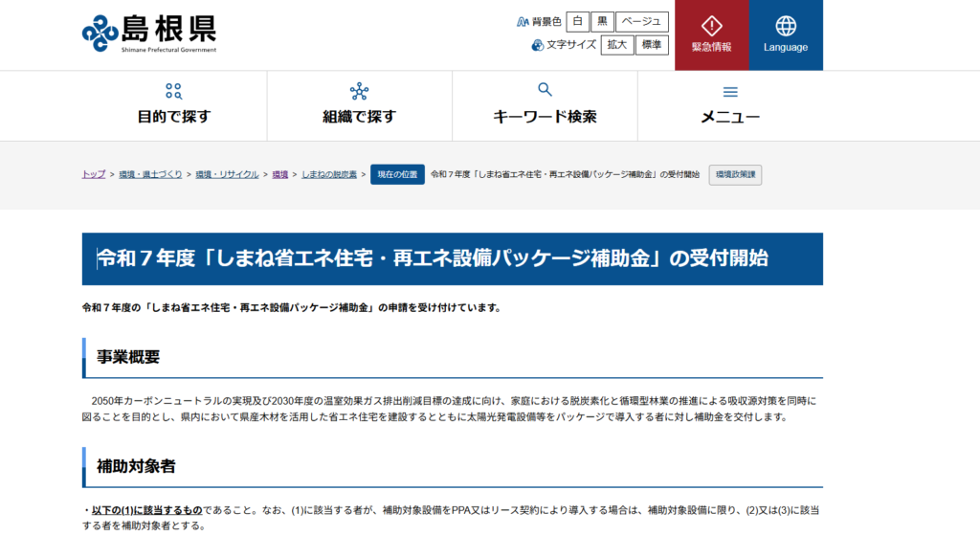The width and height of the screenshot is (980, 536).
Task: Select white background color button 白
Action: click(x=577, y=22)
